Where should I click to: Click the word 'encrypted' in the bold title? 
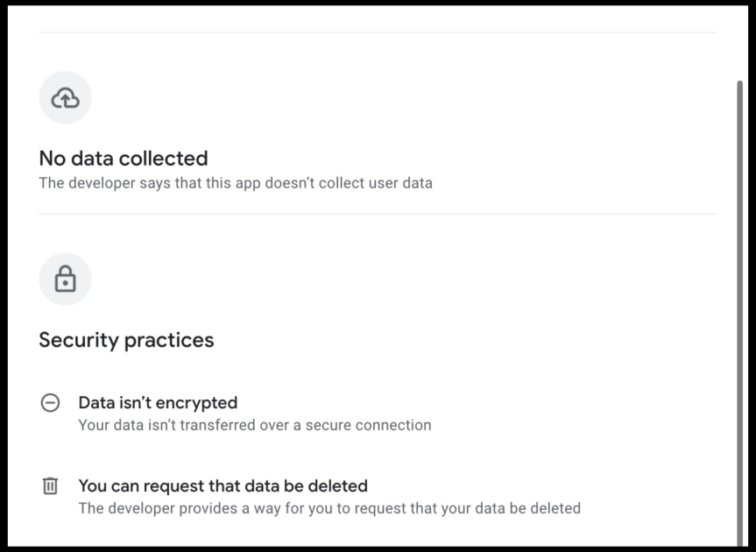[201, 403]
